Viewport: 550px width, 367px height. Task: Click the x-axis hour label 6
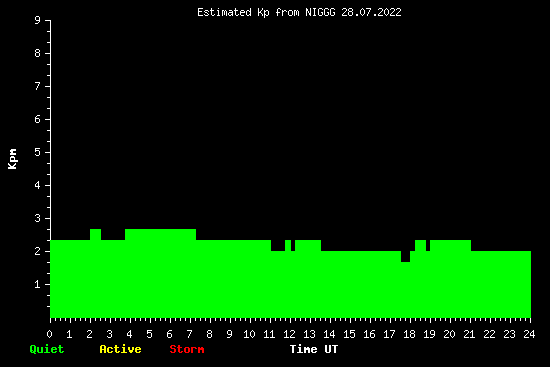pyautogui.click(x=170, y=334)
